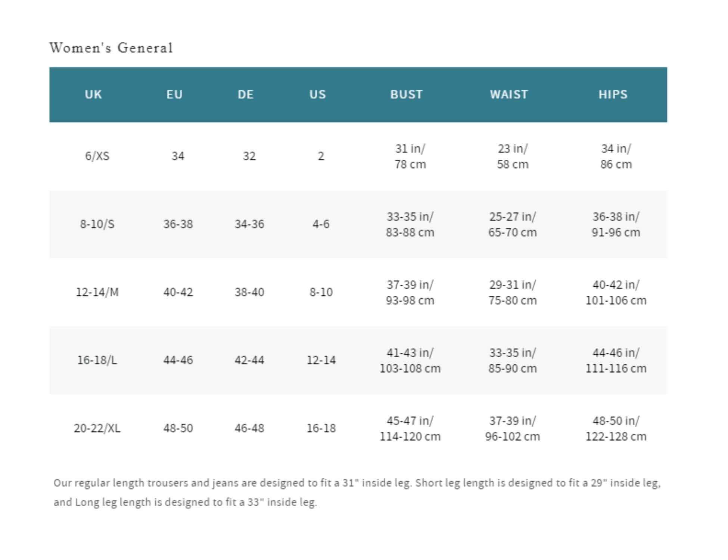Select the BUST column header
Image resolution: width=728 pixels, height=560 pixels.
(x=407, y=94)
